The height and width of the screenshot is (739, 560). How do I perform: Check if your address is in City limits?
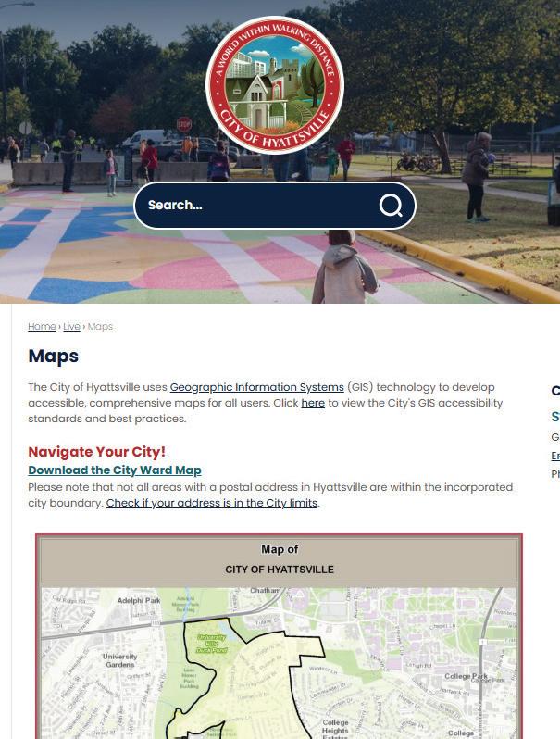[x=212, y=504]
